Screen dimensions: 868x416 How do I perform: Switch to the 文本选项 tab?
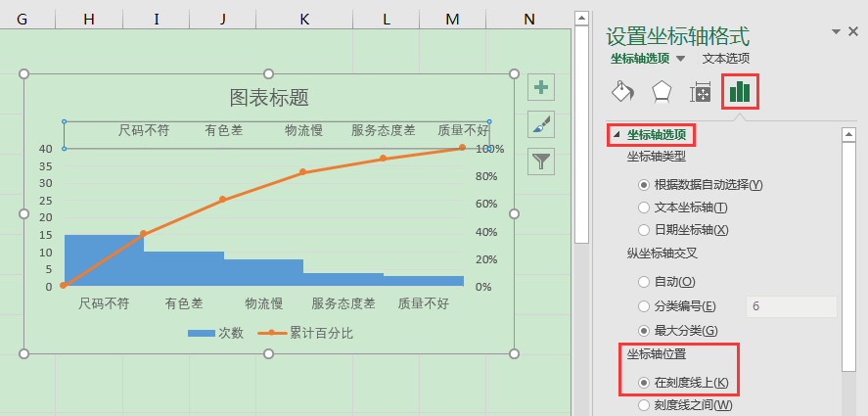[726, 59]
